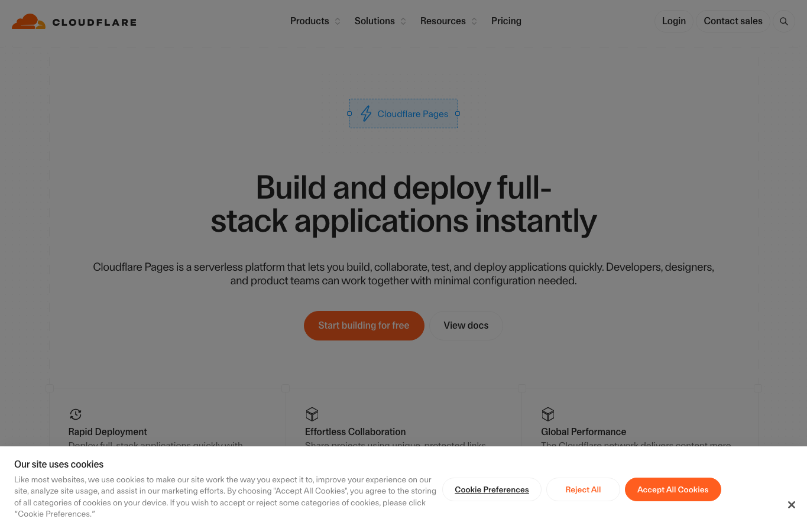Click the Cloudflare logo in the header

[74, 22]
